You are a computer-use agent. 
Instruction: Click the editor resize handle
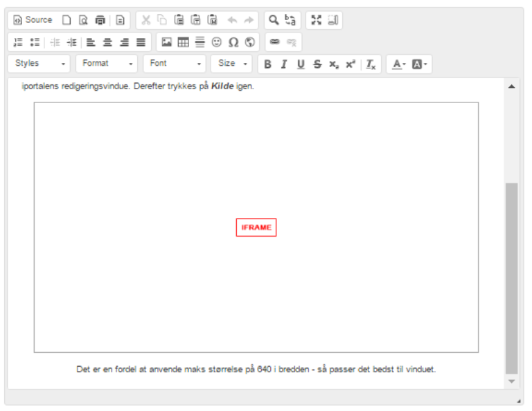tap(518, 401)
